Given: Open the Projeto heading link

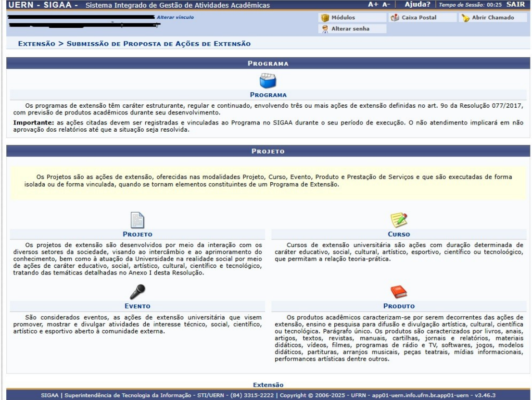Looking at the screenshot, I should tap(138, 234).
